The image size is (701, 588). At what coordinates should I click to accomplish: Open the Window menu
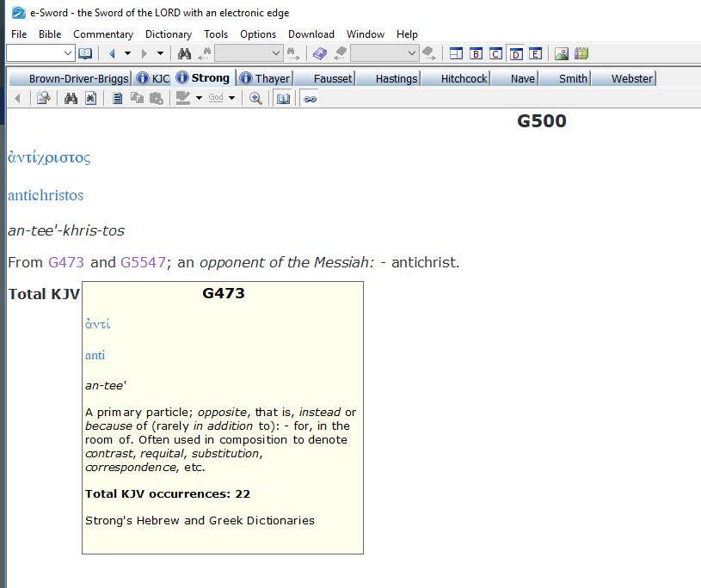point(366,34)
